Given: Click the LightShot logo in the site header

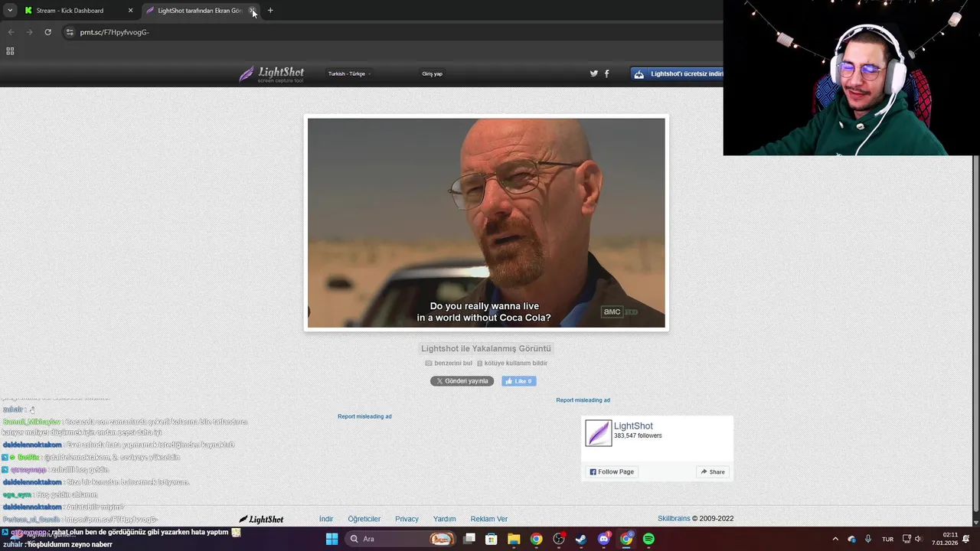Looking at the screenshot, I should (x=271, y=74).
